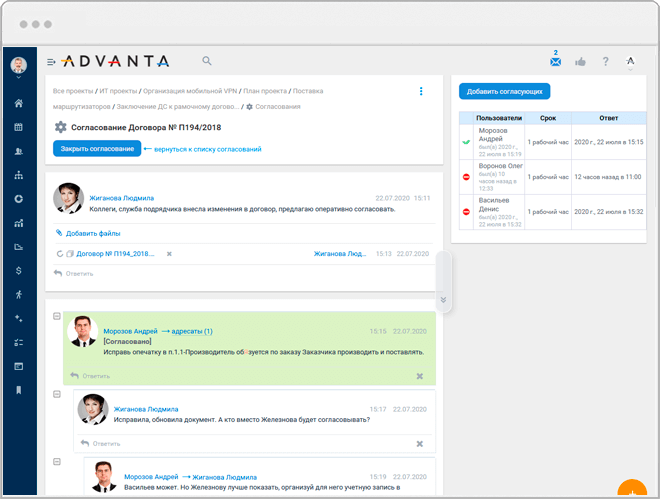Viewport: 660px width, 499px height.
Task: Expand the double chevron down scroll control
Action: pyautogui.click(x=443, y=300)
